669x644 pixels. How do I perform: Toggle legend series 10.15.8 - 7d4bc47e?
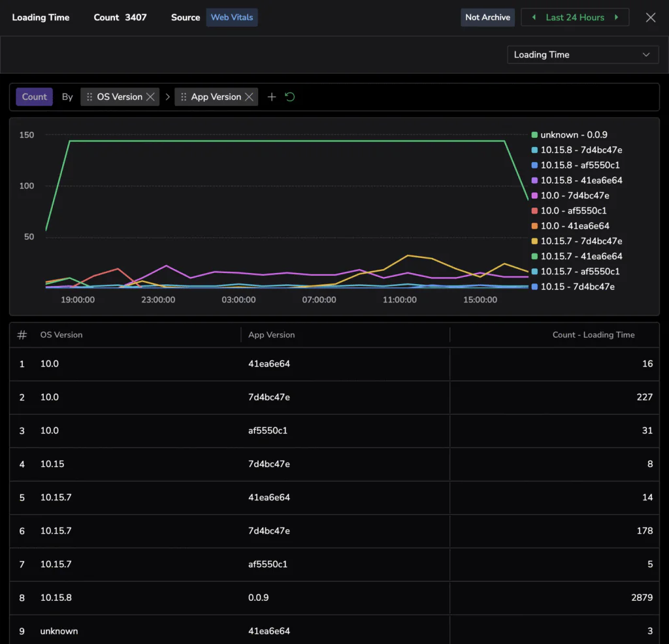(x=576, y=150)
